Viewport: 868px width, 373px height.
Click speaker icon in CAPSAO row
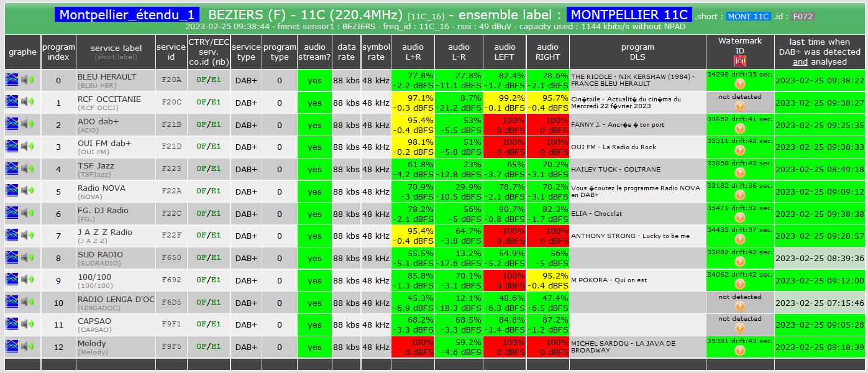(x=27, y=324)
